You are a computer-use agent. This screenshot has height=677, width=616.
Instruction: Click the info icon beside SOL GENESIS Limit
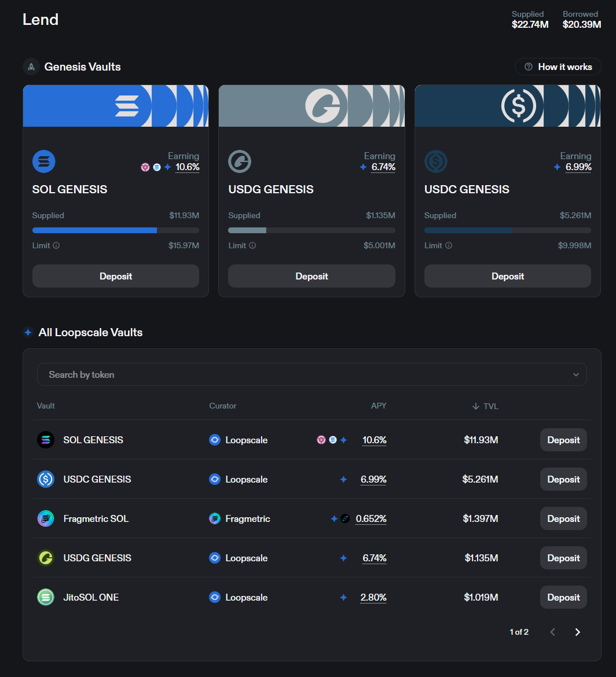click(56, 245)
